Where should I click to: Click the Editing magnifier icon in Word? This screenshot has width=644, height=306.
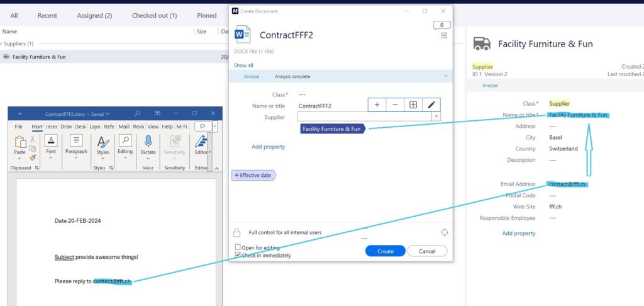[125, 140]
